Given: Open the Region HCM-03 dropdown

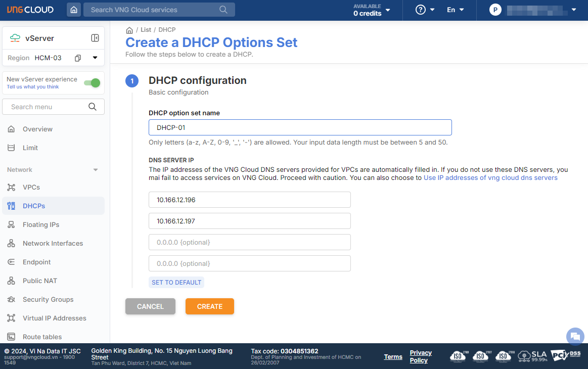Looking at the screenshot, I should pyautogui.click(x=95, y=58).
